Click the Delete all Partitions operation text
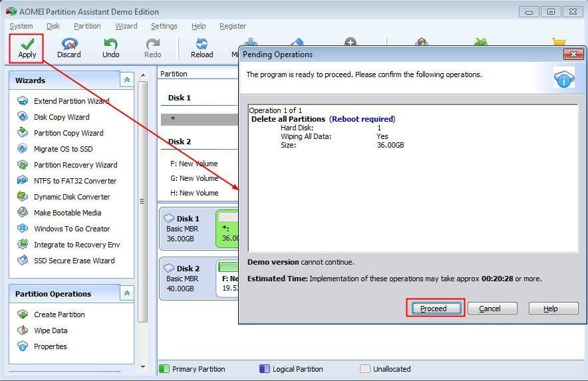The height and width of the screenshot is (381, 588). click(289, 119)
